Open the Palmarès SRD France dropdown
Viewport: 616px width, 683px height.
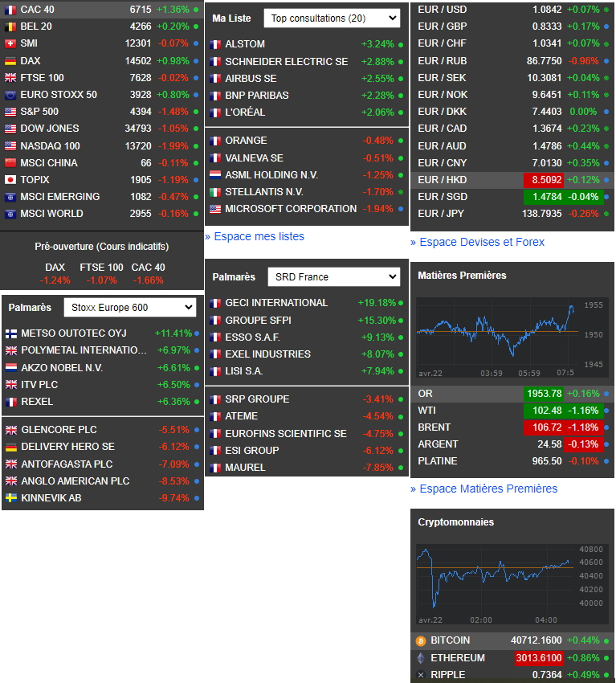pos(334,277)
